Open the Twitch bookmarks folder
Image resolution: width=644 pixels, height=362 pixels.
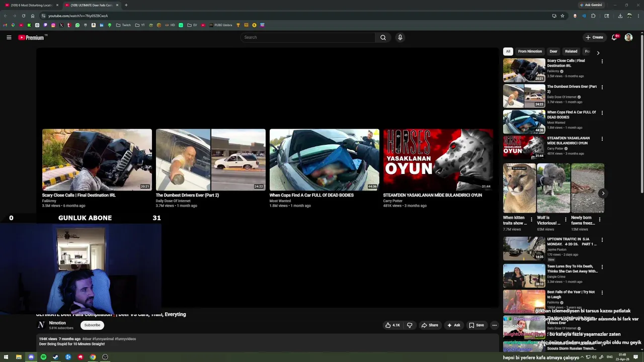pyautogui.click(x=123, y=25)
